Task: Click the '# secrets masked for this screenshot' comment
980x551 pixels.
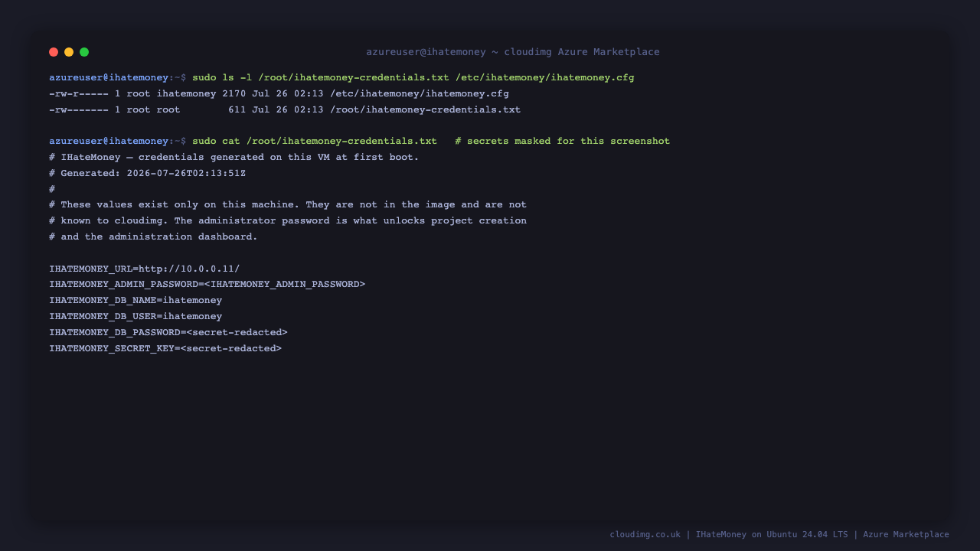Action: [x=562, y=141]
